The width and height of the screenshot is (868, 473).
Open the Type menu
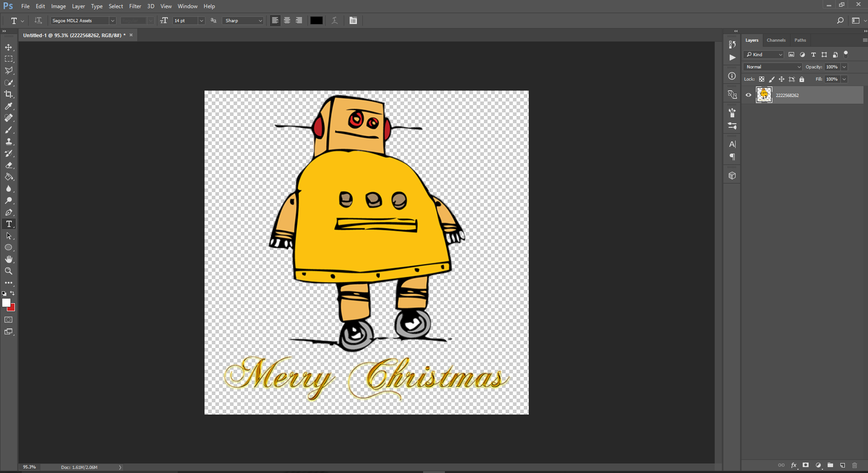point(97,6)
